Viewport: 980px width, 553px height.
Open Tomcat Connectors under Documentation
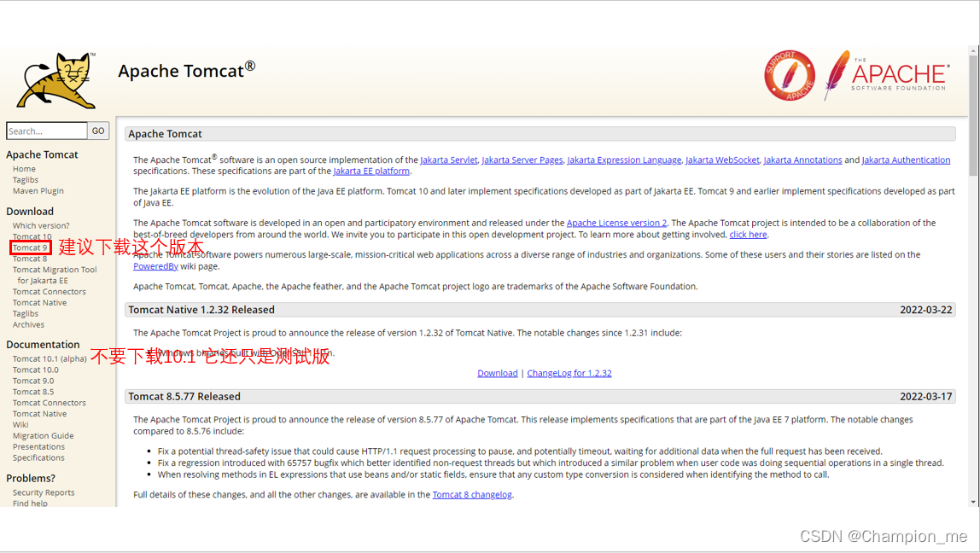[50, 403]
